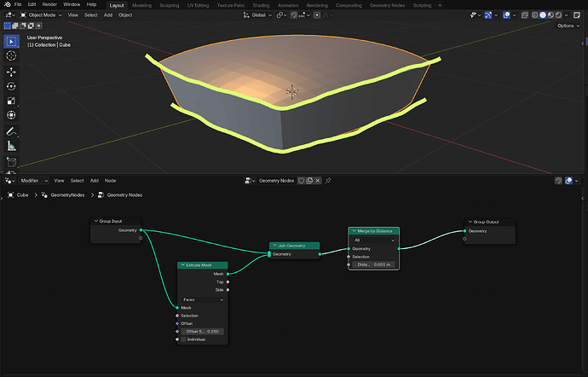Set selection mode to subtract
This screenshot has height=377, width=588.
point(23,26)
